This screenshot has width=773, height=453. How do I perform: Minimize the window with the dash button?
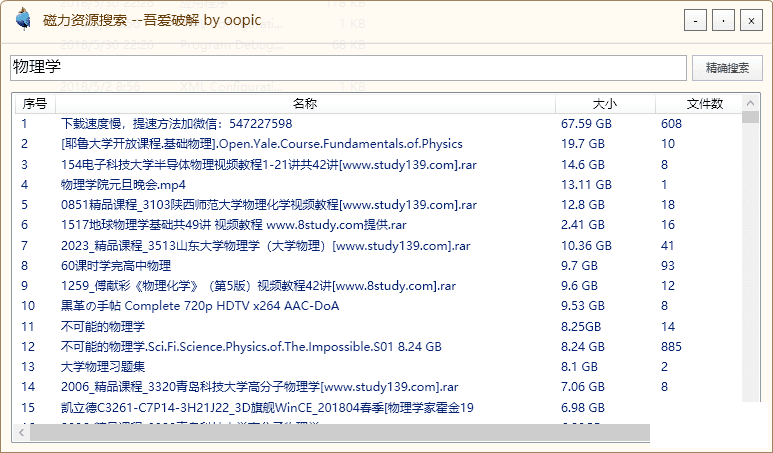(x=694, y=21)
